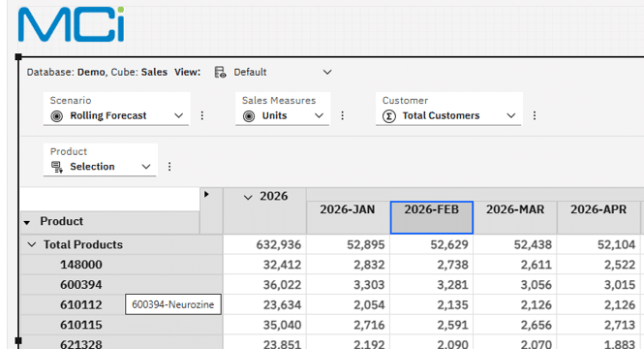The width and height of the screenshot is (644, 349).
Task: Collapse the 2026 year column
Action: pyautogui.click(x=248, y=198)
